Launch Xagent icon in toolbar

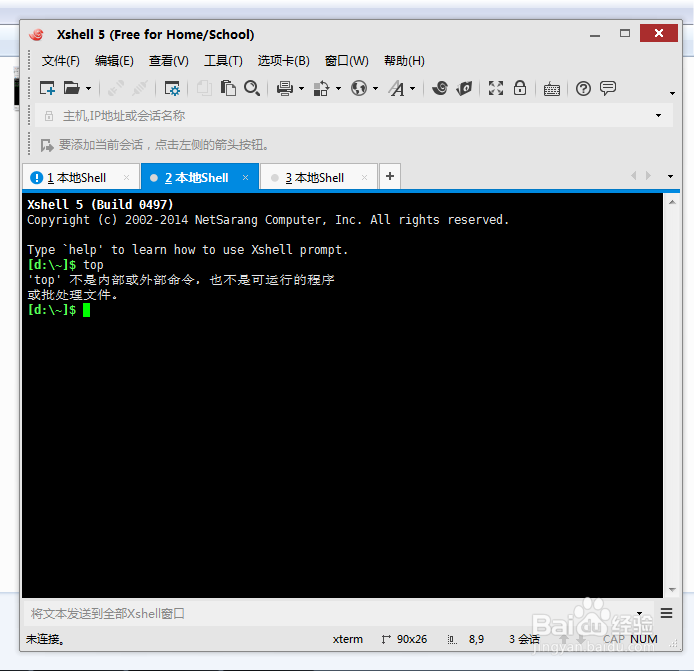(x=464, y=88)
